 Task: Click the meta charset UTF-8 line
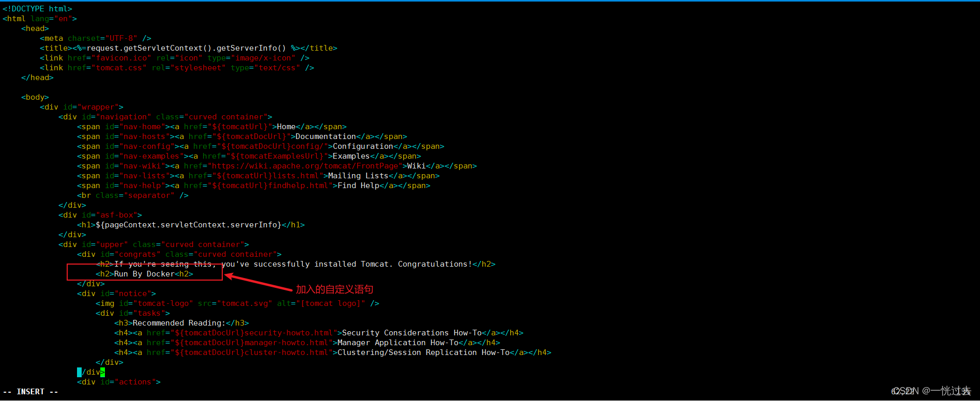[x=96, y=38]
